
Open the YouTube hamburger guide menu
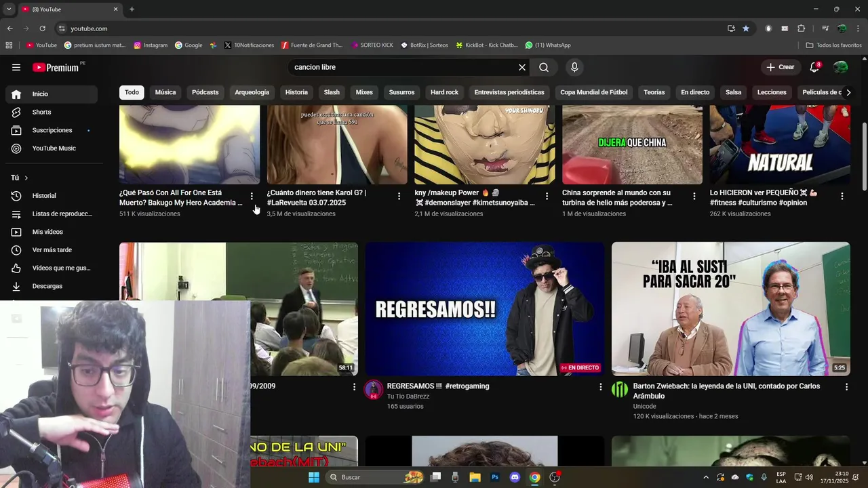click(16, 67)
